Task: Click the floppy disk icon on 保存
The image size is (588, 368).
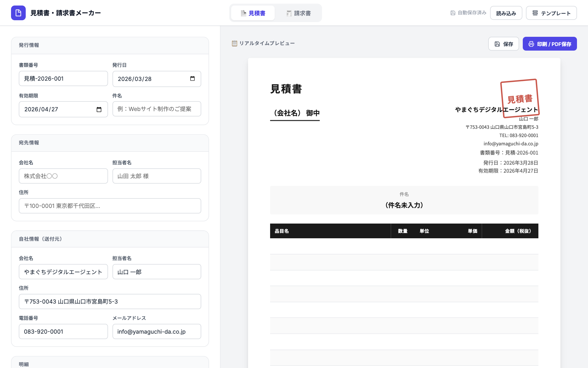Action: [x=497, y=44]
